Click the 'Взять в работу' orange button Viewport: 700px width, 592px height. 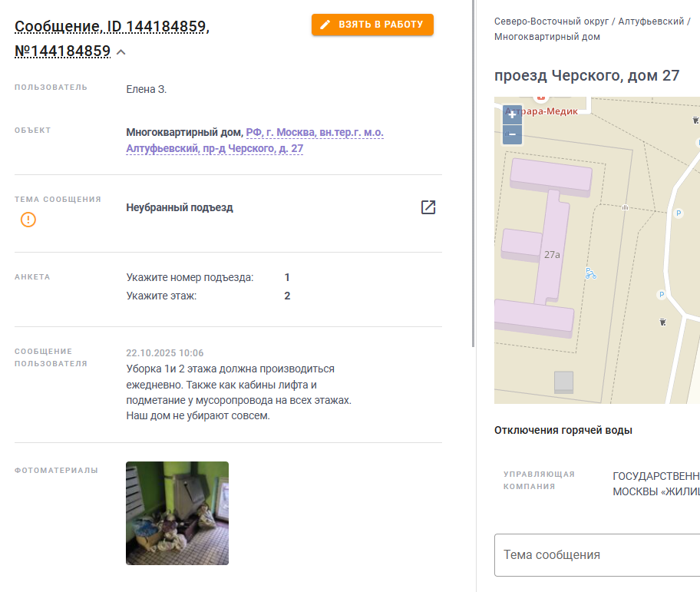(372, 25)
